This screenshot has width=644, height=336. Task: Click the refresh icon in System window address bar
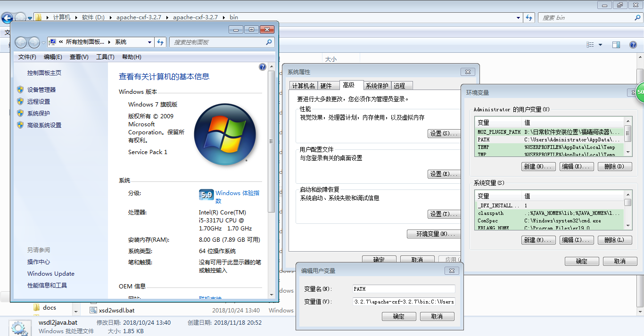click(161, 42)
